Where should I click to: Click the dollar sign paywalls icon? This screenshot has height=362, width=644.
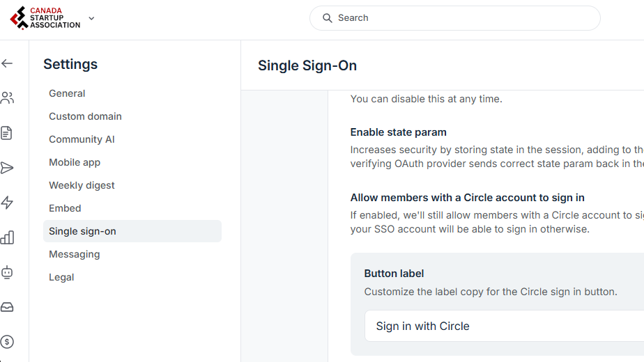click(x=7, y=342)
